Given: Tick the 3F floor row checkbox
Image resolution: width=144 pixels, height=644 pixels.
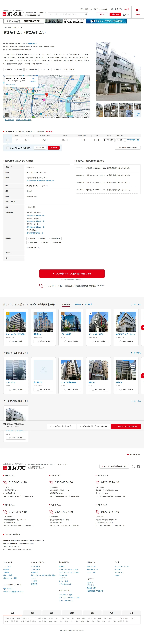Looking at the screenshot, I should (8, 140).
